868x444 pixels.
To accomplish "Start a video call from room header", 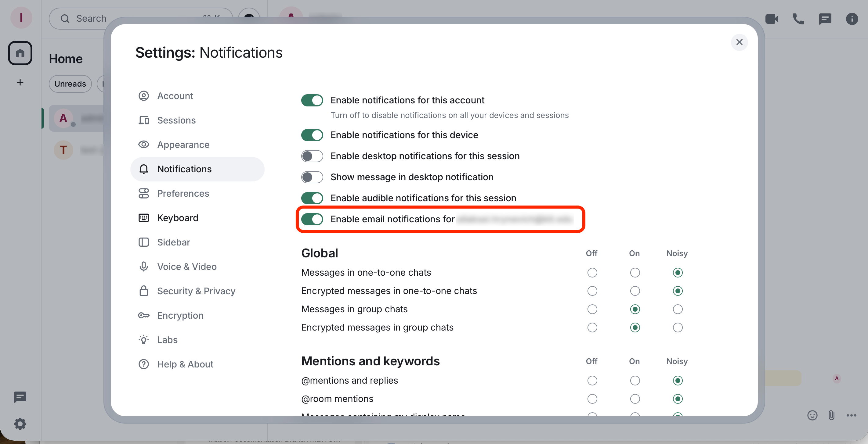I will [x=772, y=19].
